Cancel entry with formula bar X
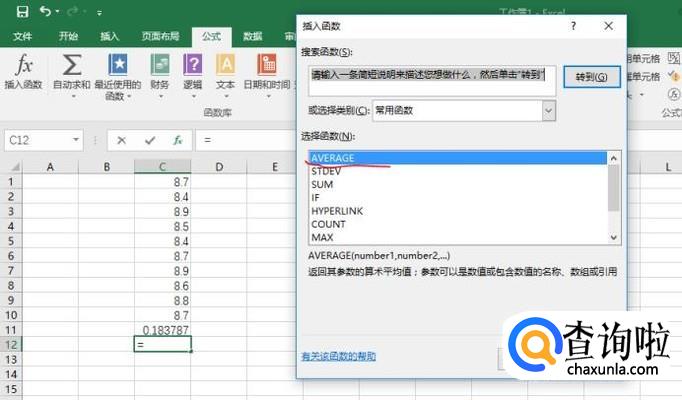Screen dimensions: 682x400 coord(121,140)
